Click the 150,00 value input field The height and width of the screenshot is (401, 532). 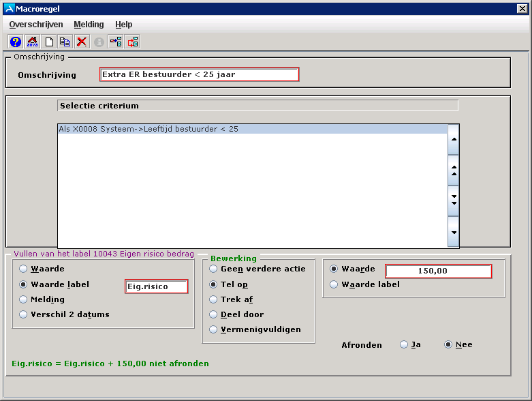(438, 271)
